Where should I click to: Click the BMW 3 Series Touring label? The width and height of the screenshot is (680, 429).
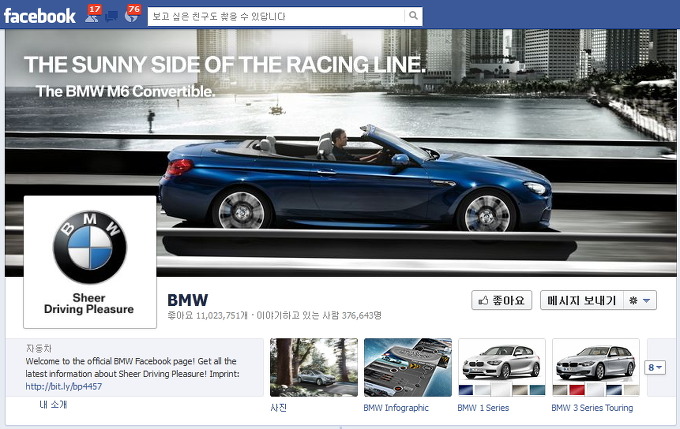(x=592, y=408)
